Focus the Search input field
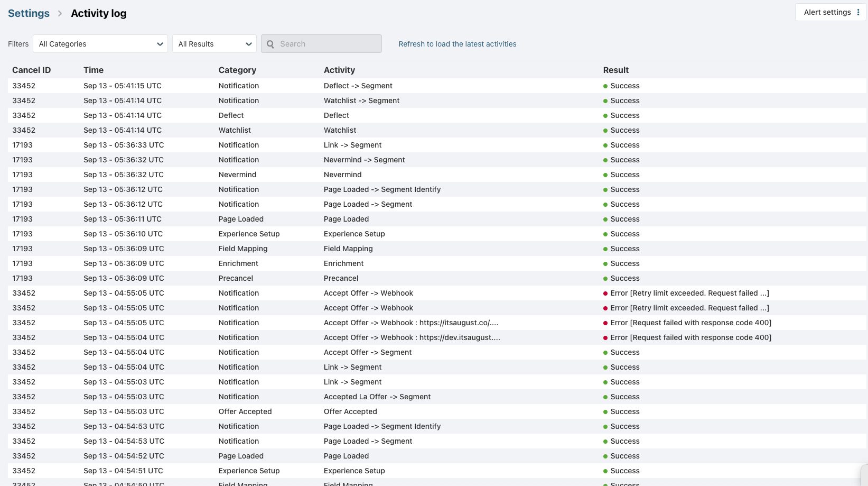Image resolution: width=868 pixels, height=486 pixels. (328, 44)
